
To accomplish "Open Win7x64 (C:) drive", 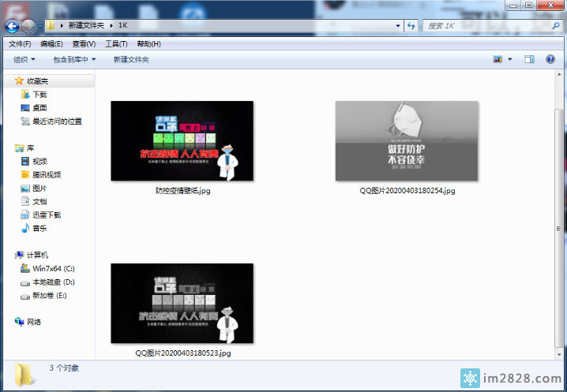I will point(54,269).
